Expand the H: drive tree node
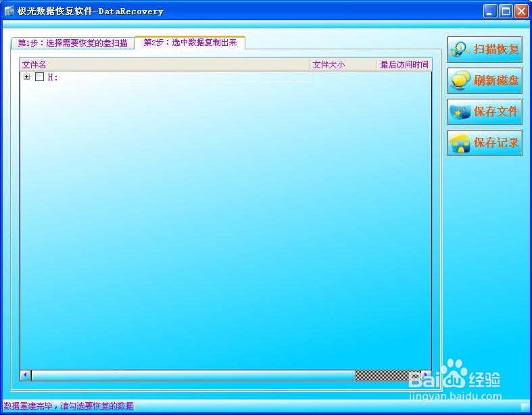The image size is (532, 415). (26, 76)
